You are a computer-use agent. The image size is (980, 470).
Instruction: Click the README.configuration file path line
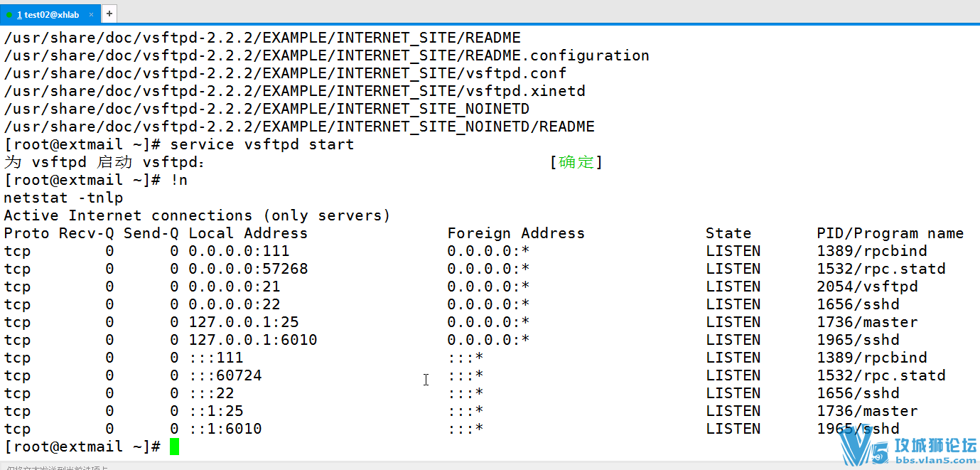[x=326, y=55]
